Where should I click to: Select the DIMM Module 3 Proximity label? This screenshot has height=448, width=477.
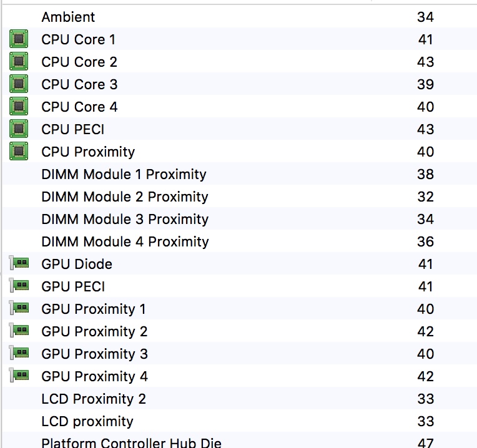pos(125,219)
